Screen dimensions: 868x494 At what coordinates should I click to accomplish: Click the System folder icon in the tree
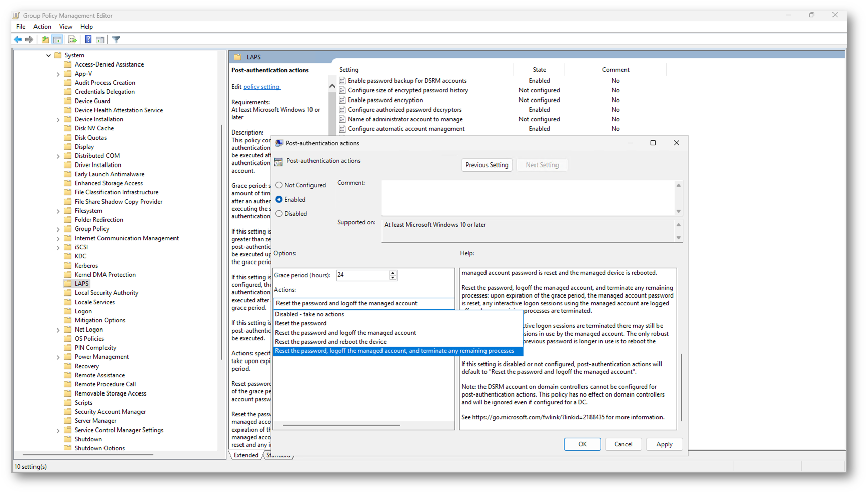pyautogui.click(x=58, y=55)
